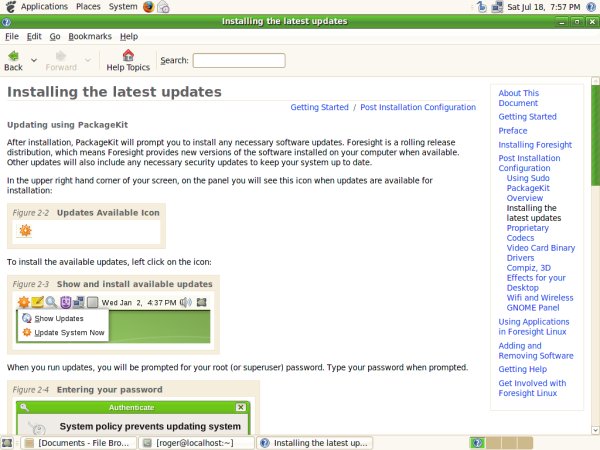This screenshot has height=450, width=600.
Task: Follow the Getting Started breadcrumb link
Action: click(x=319, y=107)
